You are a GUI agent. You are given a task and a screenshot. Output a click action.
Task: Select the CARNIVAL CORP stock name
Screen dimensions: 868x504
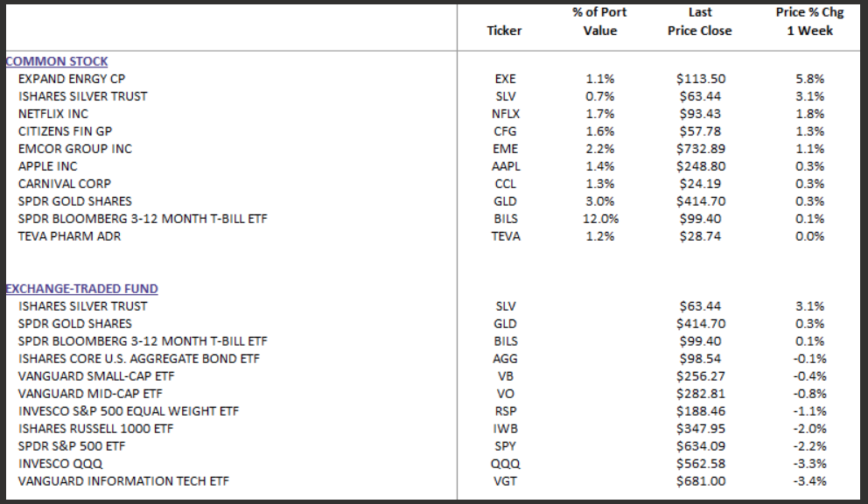click(65, 184)
